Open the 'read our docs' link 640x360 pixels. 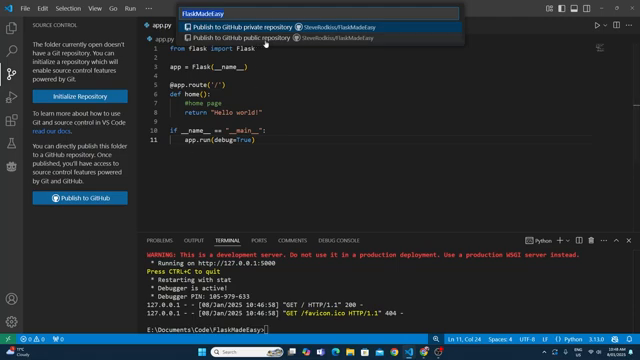tap(51, 131)
